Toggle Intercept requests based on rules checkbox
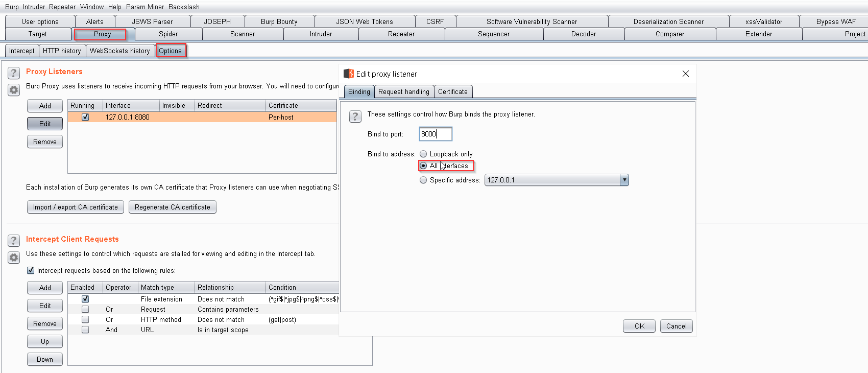Screen dimensions: 868x373 coord(31,270)
